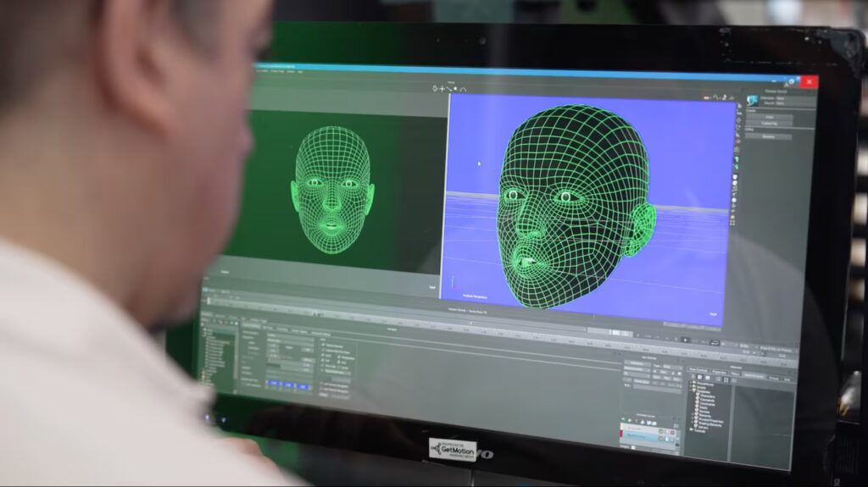The width and height of the screenshot is (868, 487).
Task: Select the Constraints folder in the asset tree
Action: pos(708,405)
